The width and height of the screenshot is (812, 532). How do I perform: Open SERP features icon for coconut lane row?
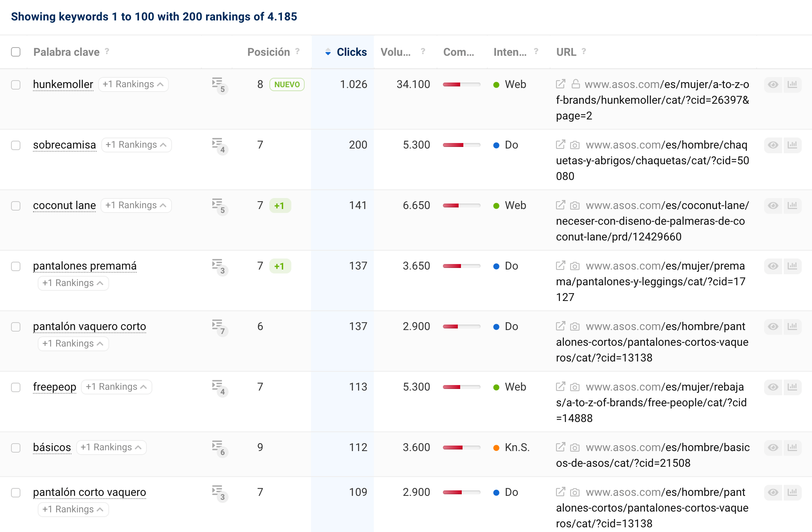pos(220,206)
